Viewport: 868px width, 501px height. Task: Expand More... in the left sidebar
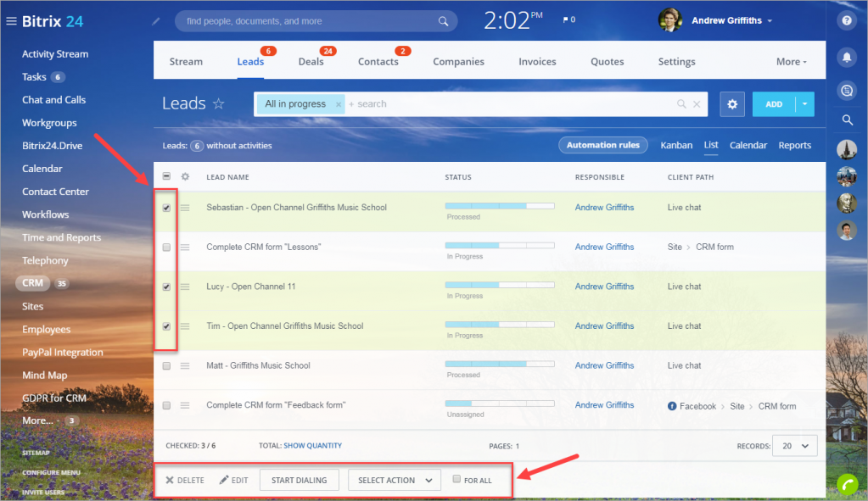(x=37, y=420)
